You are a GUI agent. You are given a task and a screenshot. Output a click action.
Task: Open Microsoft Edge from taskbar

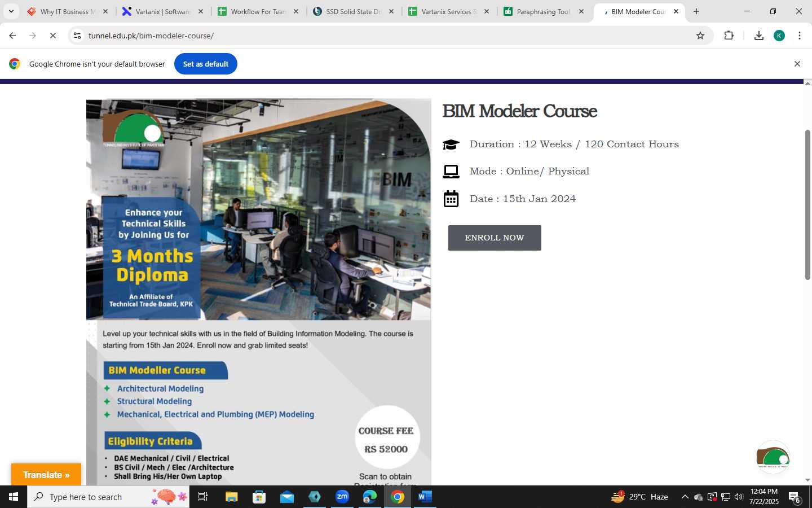tap(370, 497)
